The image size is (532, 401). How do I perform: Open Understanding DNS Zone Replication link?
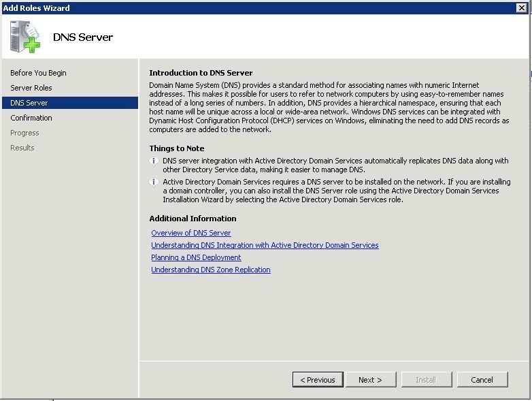[211, 270]
